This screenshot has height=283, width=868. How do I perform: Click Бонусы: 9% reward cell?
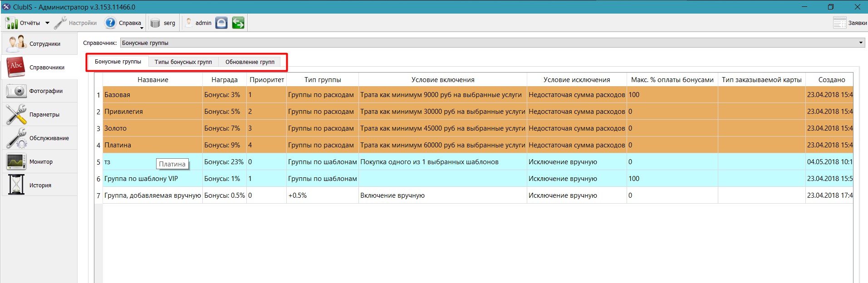pyautogui.click(x=225, y=145)
